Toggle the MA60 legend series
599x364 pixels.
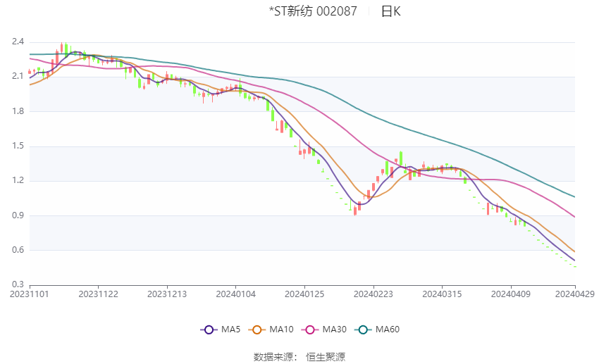[377, 330]
